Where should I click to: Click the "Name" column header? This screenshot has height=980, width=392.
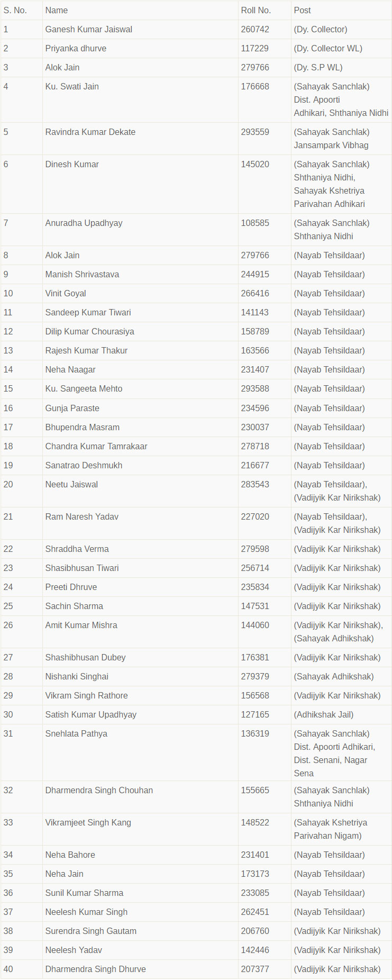coord(57,10)
